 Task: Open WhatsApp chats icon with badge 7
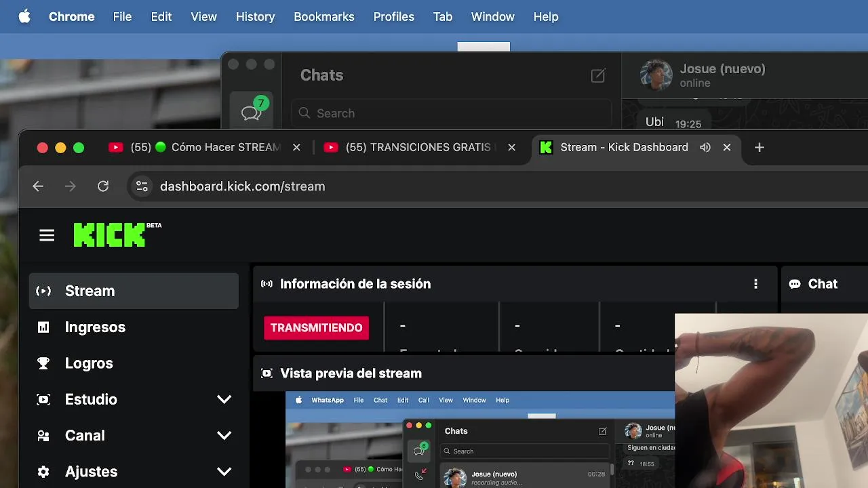click(x=252, y=111)
